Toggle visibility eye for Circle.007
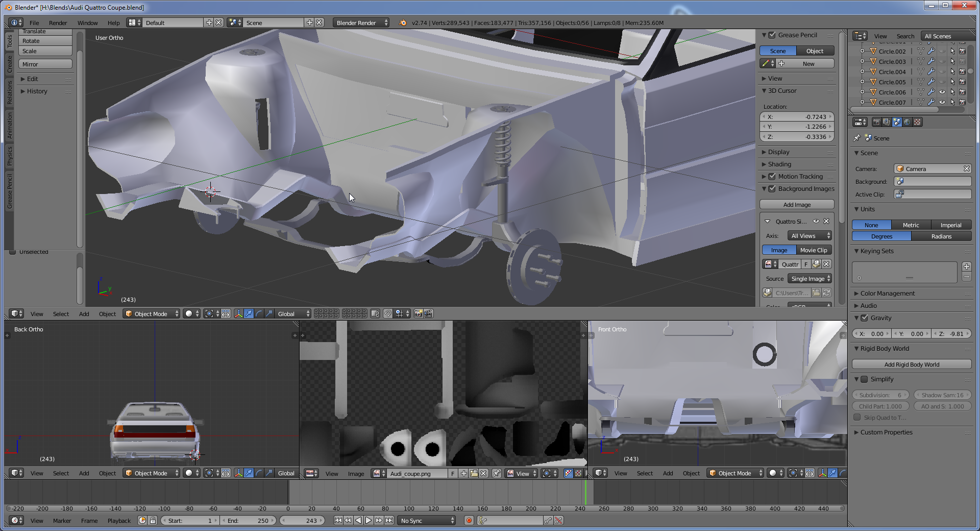The height and width of the screenshot is (531, 980). (x=942, y=103)
